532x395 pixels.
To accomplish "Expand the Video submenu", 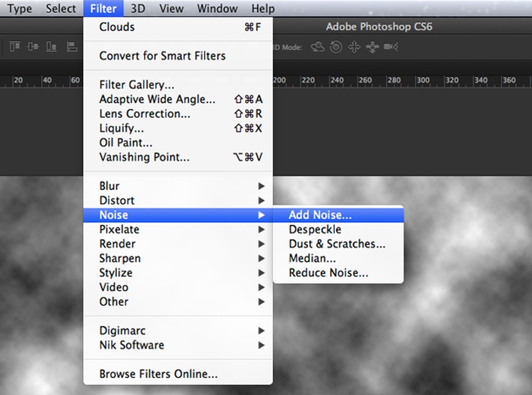I will tap(178, 287).
